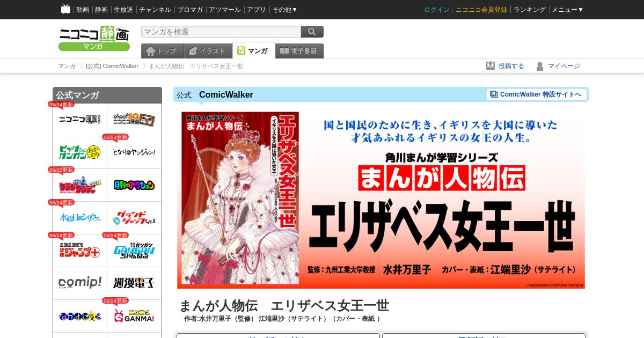Click ComicWalker 特設サイトへ button
The image size is (644, 338).
point(536,94)
